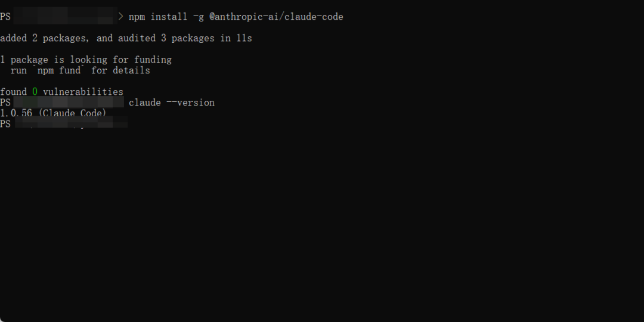Select the @anthropic-ai/claude-code package name

coord(277,17)
